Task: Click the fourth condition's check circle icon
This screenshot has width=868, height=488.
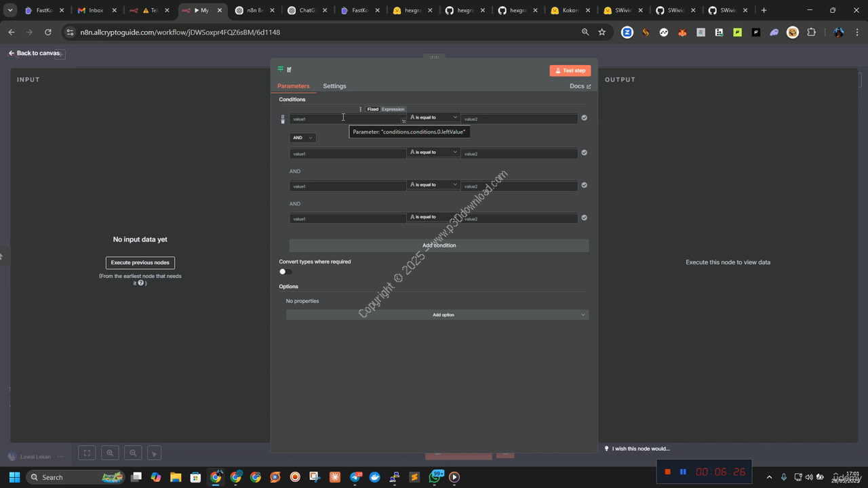Action: (x=584, y=218)
